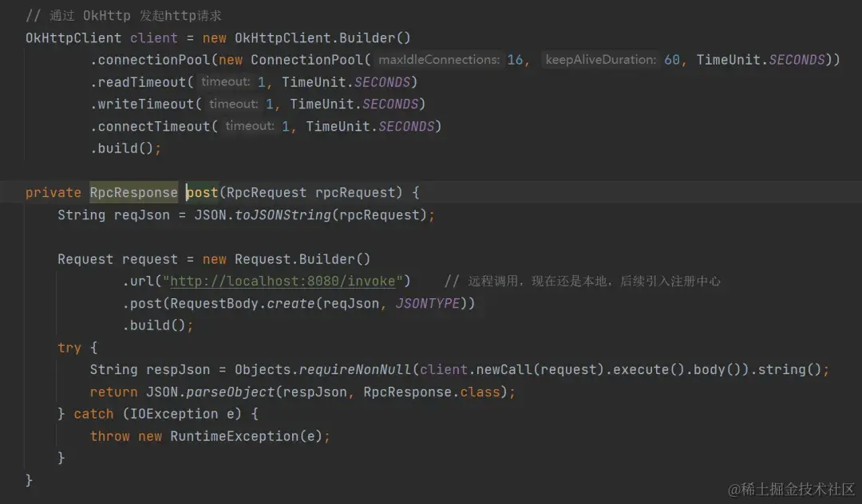862x504 pixels.
Task: Click the throw keyword
Action: (109, 436)
